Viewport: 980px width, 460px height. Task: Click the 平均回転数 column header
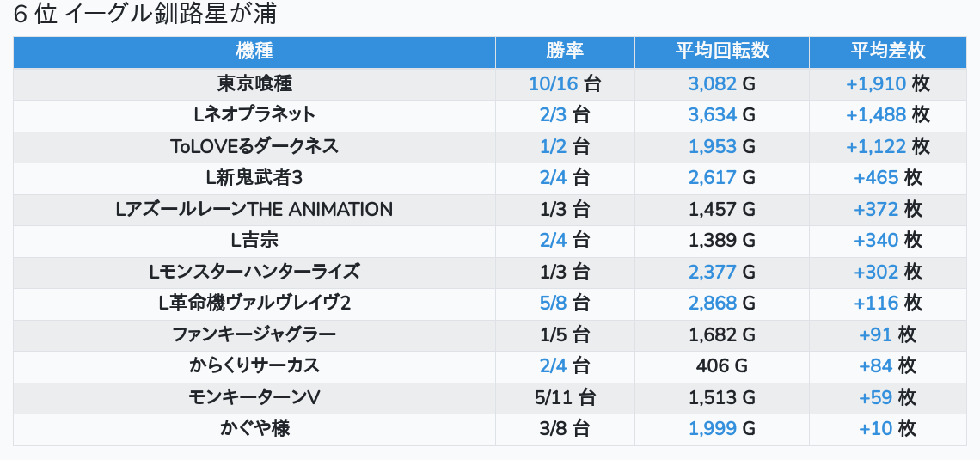[721, 52]
